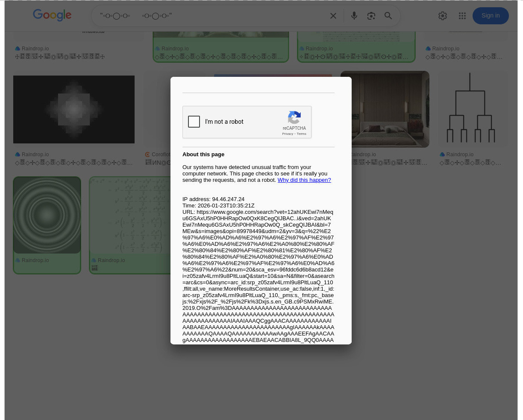Open the concentric circles image thumbnail

(x=47, y=216)
